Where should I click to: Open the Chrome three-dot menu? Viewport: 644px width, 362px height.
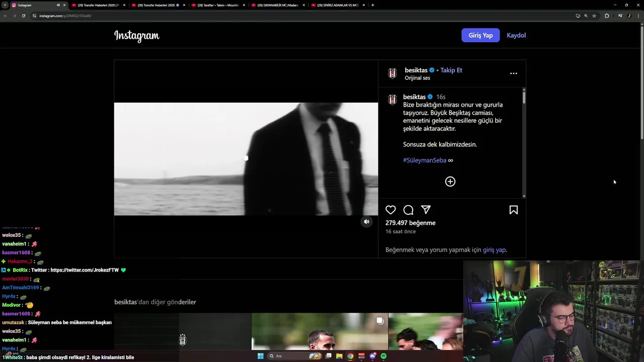click(x=638, y=16)
